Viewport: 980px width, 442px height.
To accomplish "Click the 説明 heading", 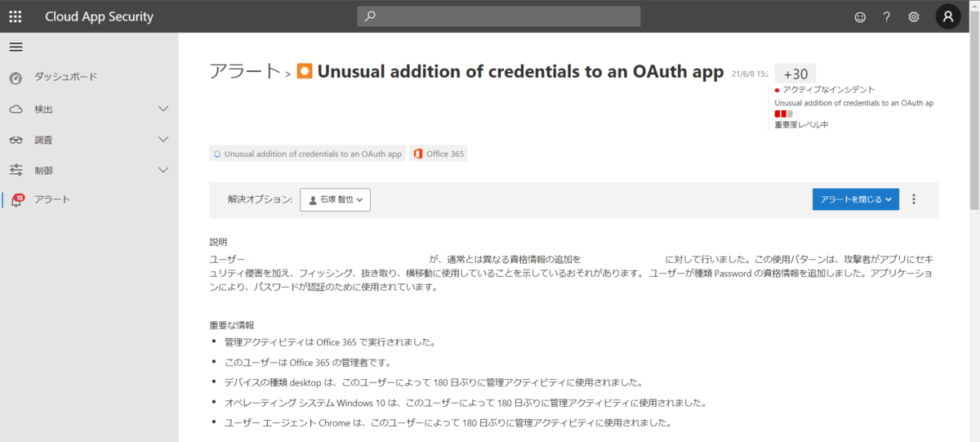I will click(x=218, y=242).
